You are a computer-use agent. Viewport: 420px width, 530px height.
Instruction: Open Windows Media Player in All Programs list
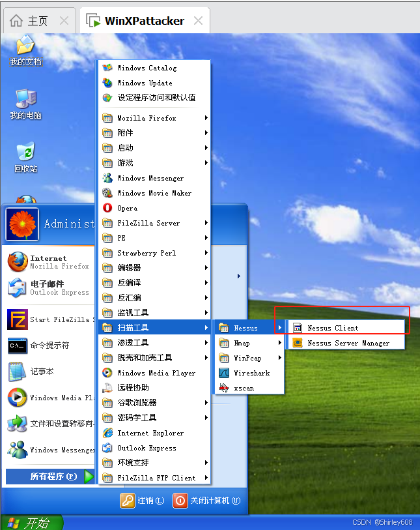coord(154,373)
